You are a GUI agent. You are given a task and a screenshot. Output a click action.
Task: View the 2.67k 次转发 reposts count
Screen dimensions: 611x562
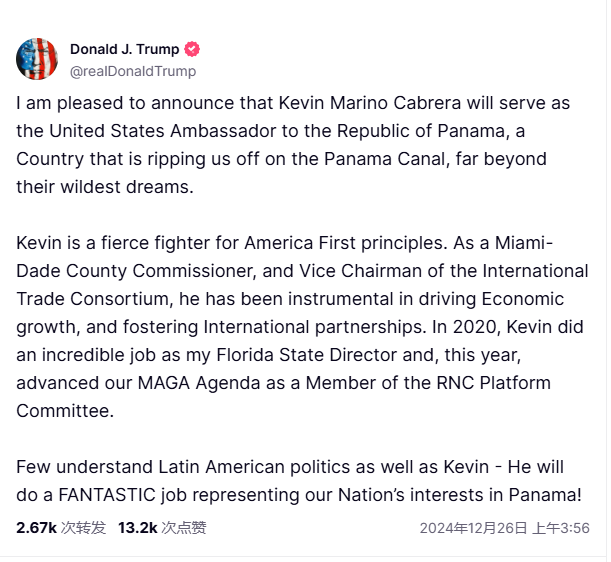pos(61,527)
